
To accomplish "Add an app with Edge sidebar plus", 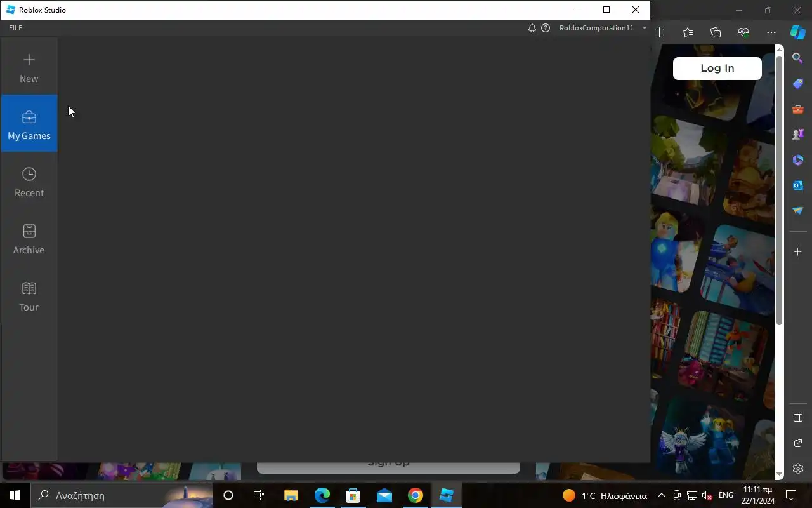I will (x=798, y=252).
